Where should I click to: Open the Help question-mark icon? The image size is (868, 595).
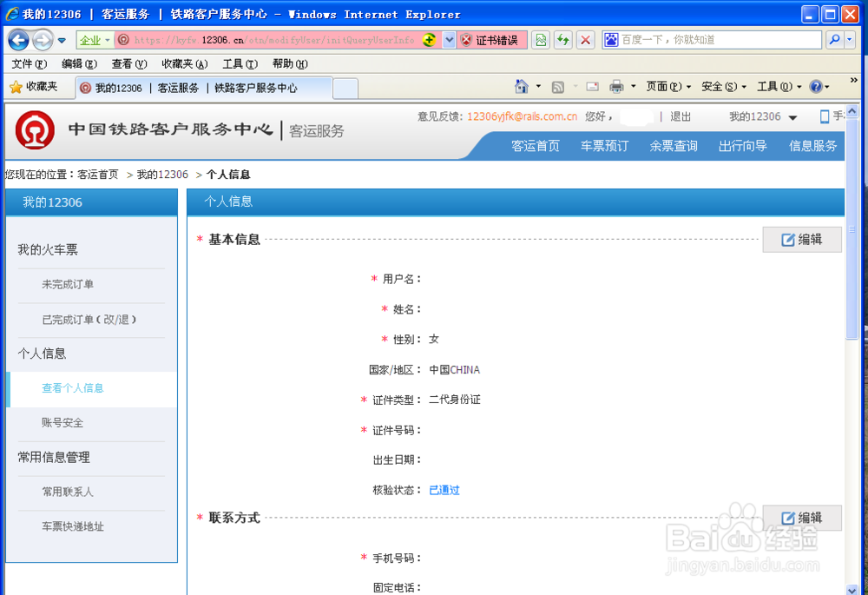816,87
